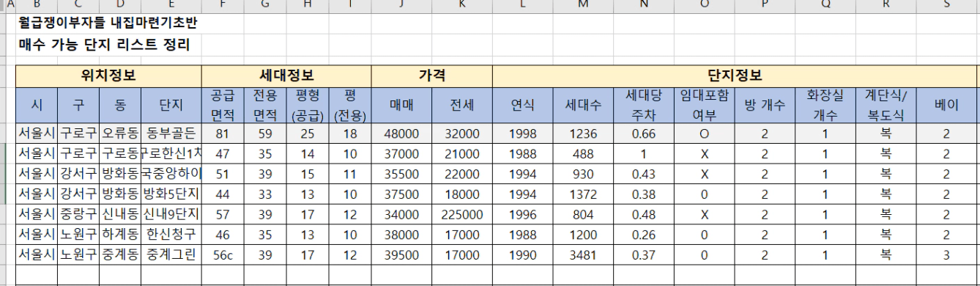Select the 중계그린 complex cell
The height and width of the screenshot is (286, 980).
171,255
